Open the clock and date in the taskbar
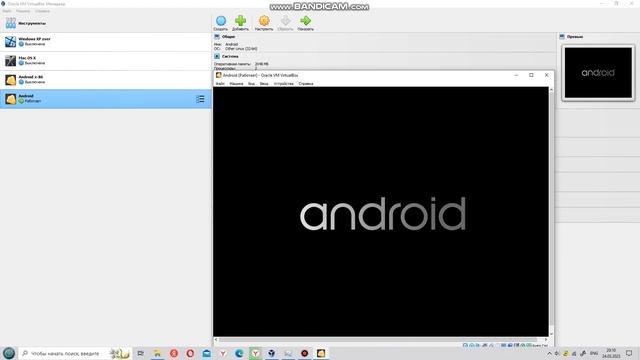Screen dimensions: 640x360 [611, 353]
